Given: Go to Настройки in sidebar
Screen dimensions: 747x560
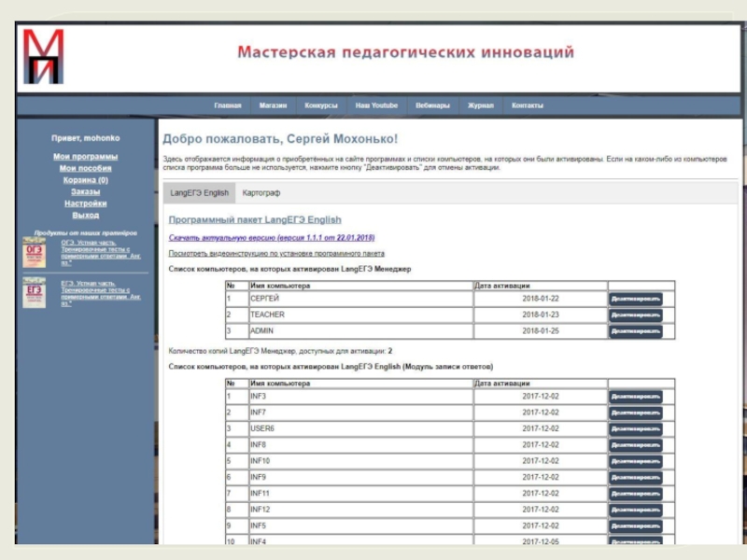Looking at the screenshot, I should (x=85, y=203).
